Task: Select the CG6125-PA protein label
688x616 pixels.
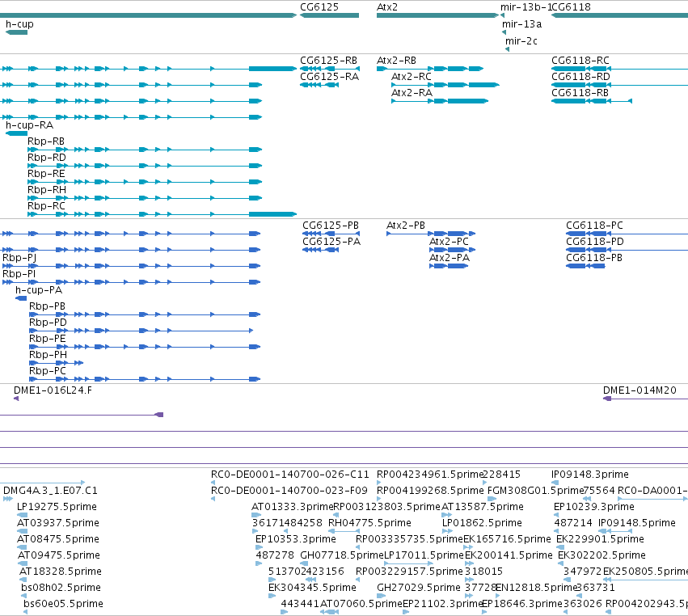Action: [331, 242]
